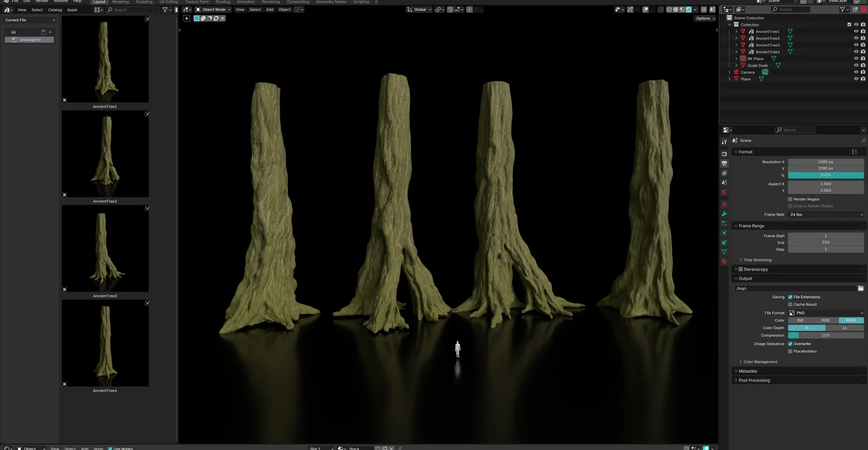868x450 pixels.
Task: Click AncientTree1 mesh data icon in outliner
Action: click(790, 31)
